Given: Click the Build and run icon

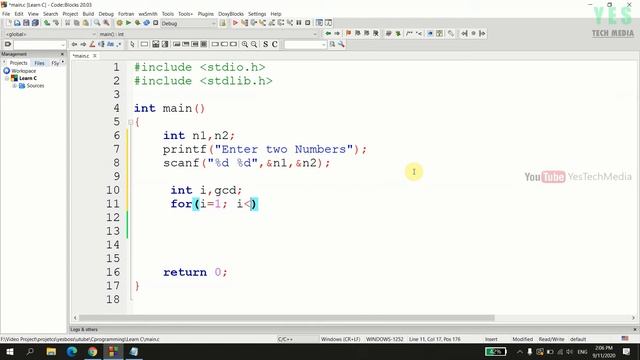Looking at the screenshot, I should click(138, 23).
